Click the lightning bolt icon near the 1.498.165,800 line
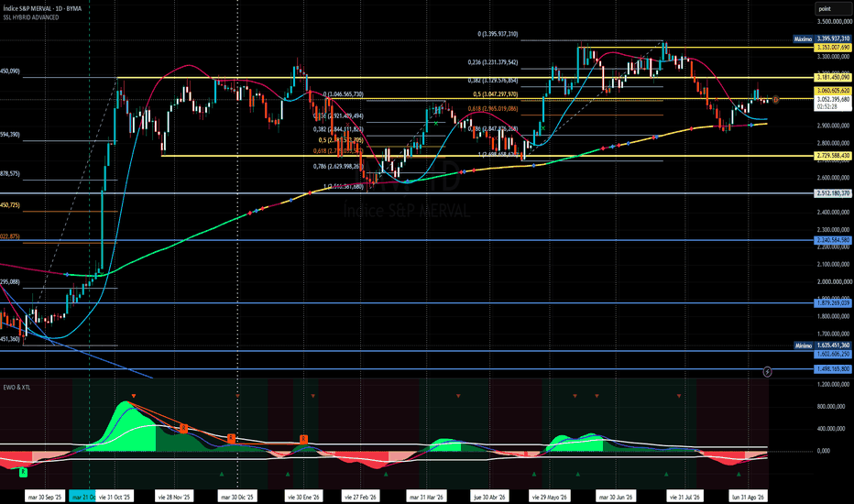854x504 pixels. point(767,372)
